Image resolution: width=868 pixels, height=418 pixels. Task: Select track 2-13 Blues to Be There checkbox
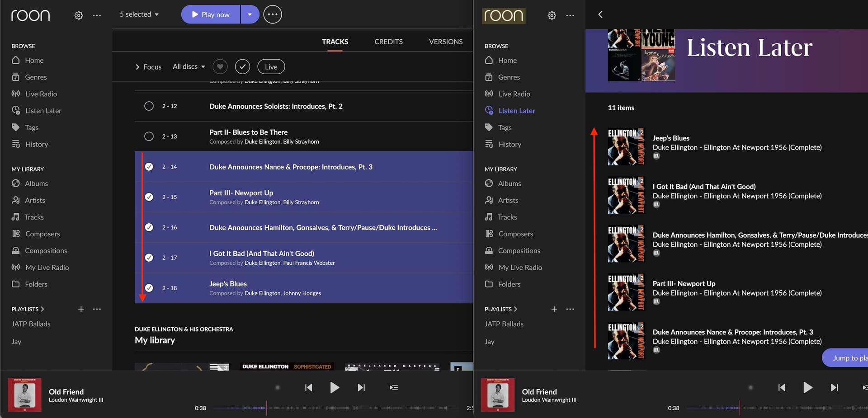(149, 136)
